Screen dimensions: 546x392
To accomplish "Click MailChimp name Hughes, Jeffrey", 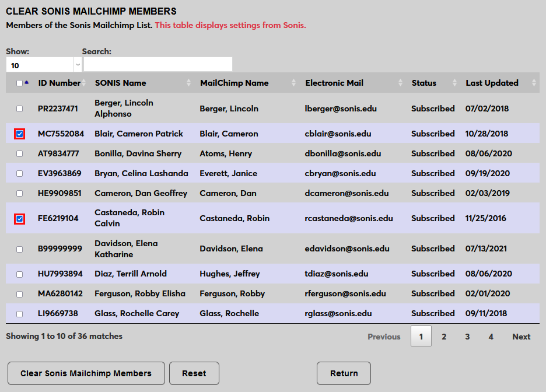I will (x=230, y=274).
